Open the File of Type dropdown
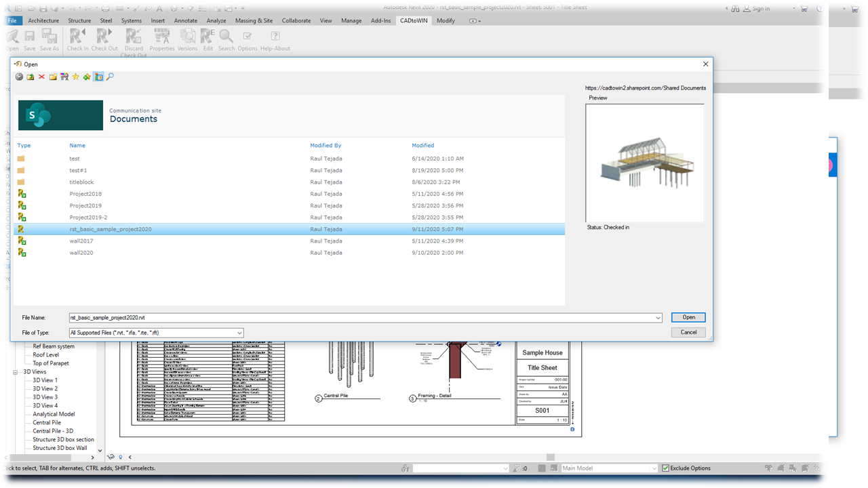 point(239,333)
